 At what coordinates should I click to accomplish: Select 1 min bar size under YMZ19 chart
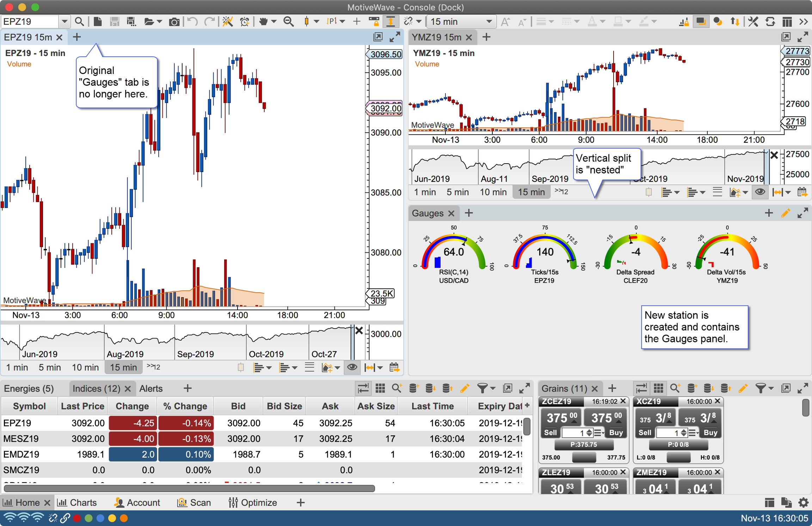425,192
